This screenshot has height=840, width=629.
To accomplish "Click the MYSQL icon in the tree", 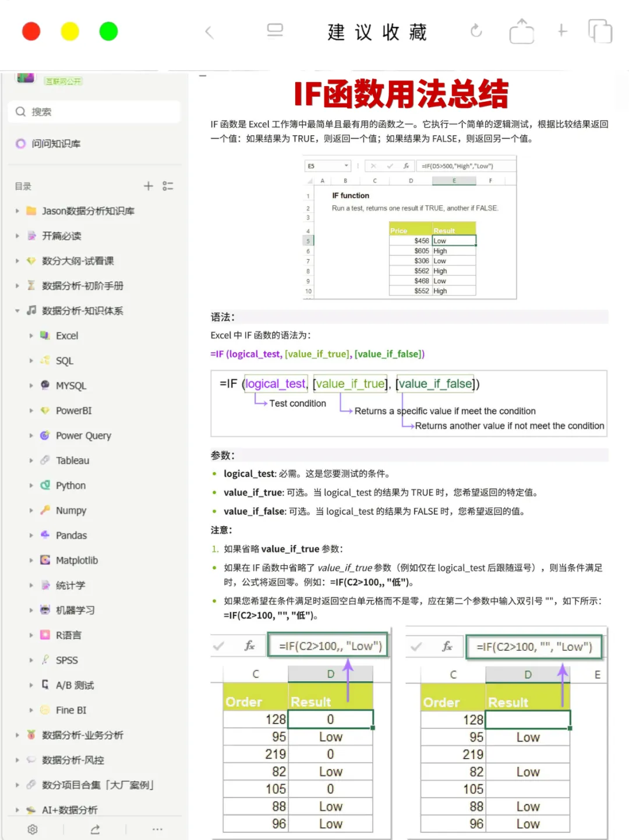I will coord(45,385).
